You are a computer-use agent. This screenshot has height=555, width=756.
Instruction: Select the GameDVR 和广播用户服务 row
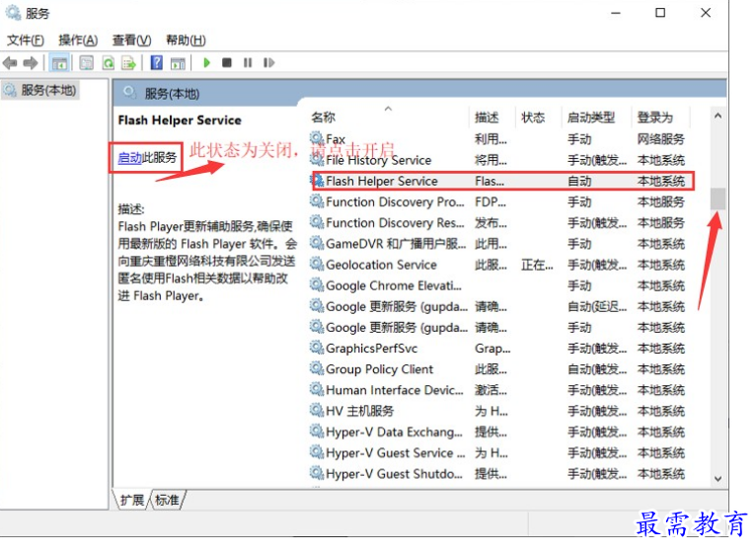coord(499,244)
